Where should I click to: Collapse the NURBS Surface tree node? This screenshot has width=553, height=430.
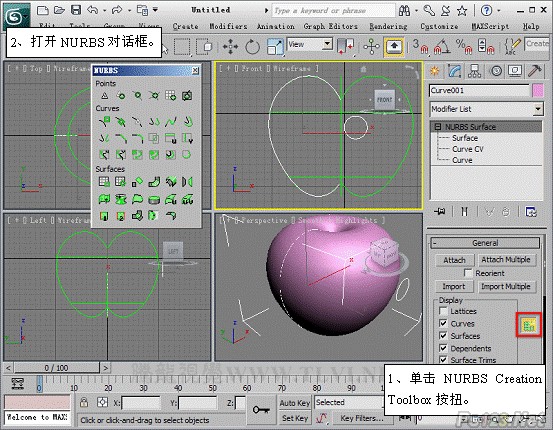(x=438, y=127)
